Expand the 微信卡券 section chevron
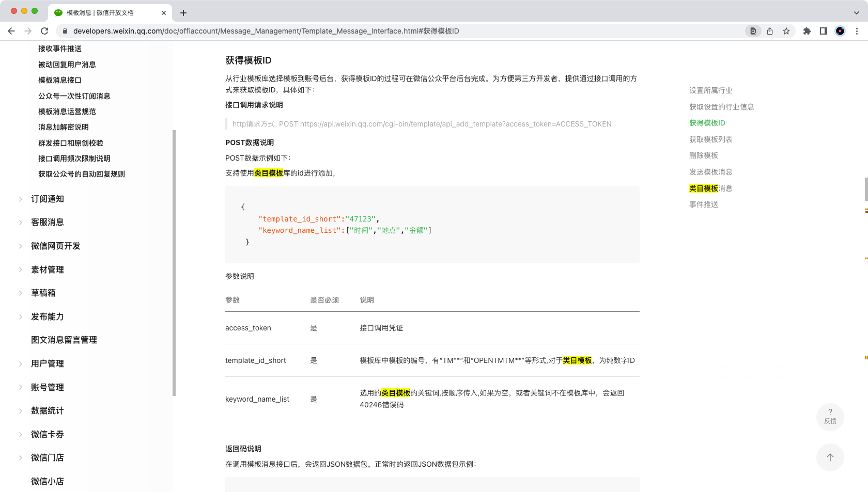Screen dimensions: 868x492 pos(21,435)
